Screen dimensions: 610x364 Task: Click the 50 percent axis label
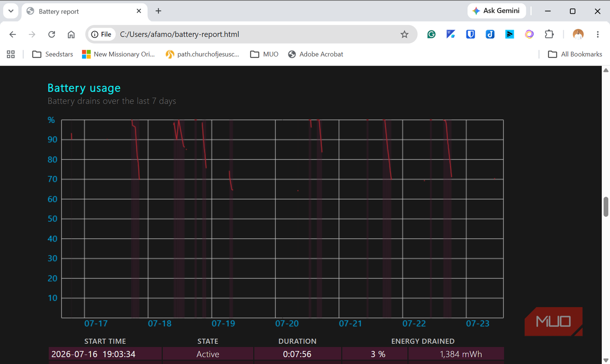(52, 219)
